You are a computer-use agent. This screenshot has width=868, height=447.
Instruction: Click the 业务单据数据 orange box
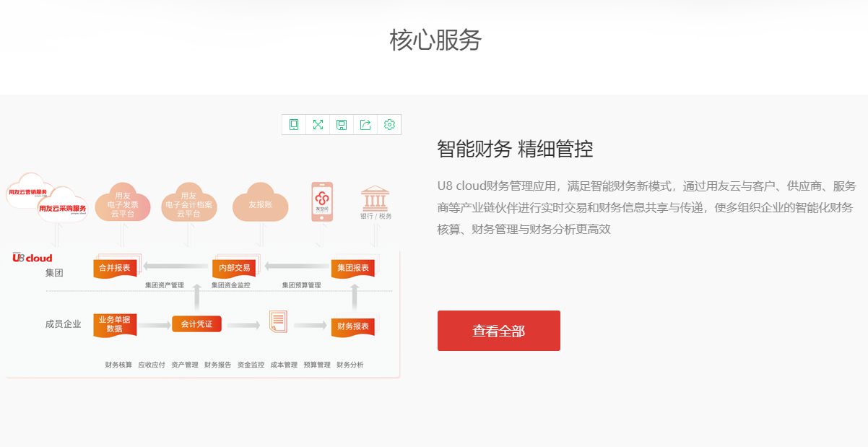click(115, 325)
